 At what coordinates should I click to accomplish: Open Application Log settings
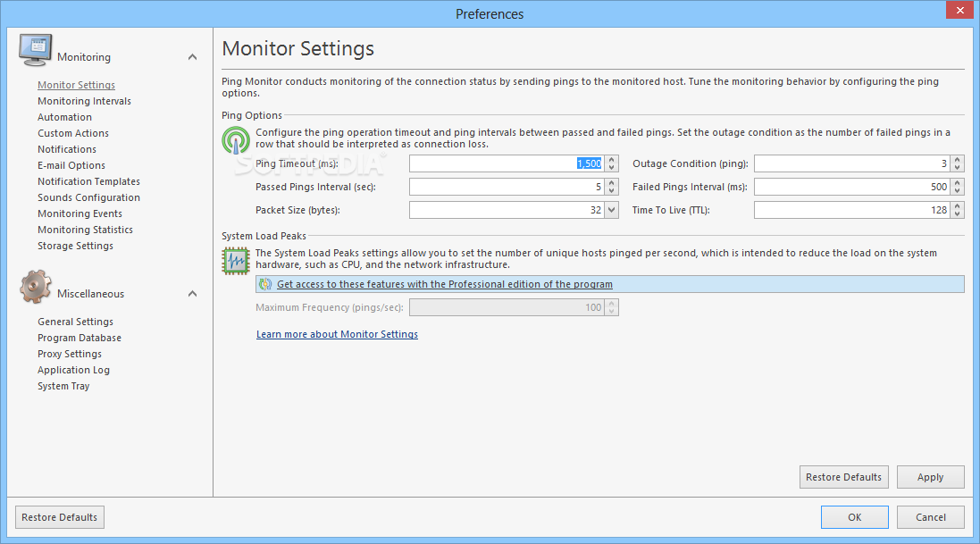pos(74,370)
